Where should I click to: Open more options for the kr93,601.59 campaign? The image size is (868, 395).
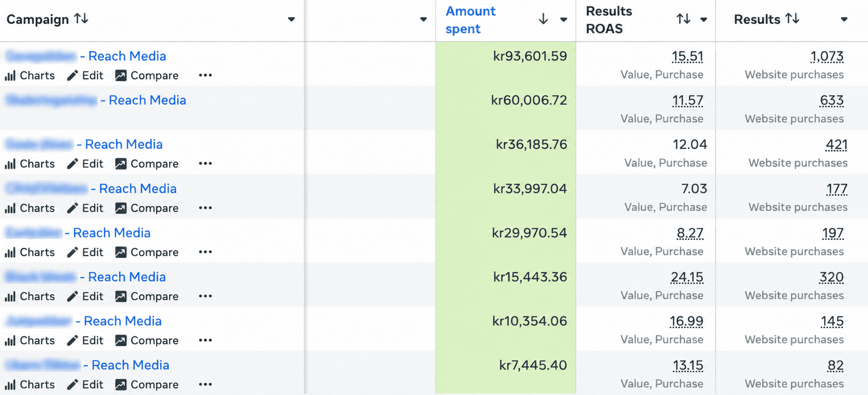click(205, 75)
